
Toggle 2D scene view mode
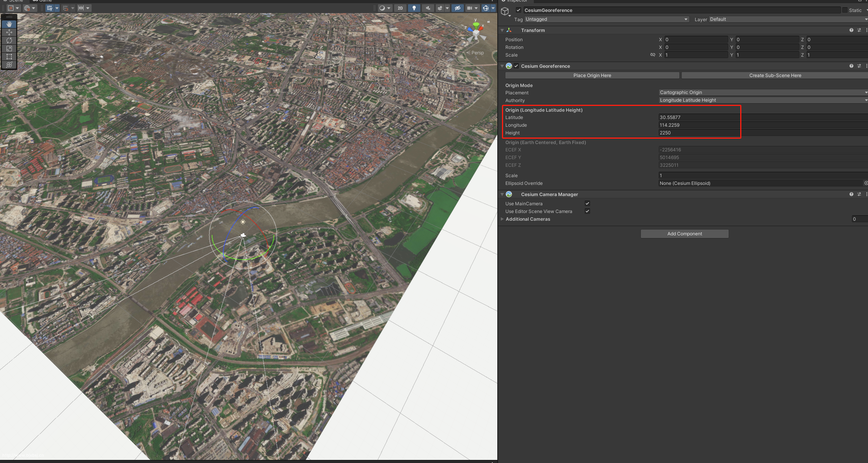click(400, 8)
